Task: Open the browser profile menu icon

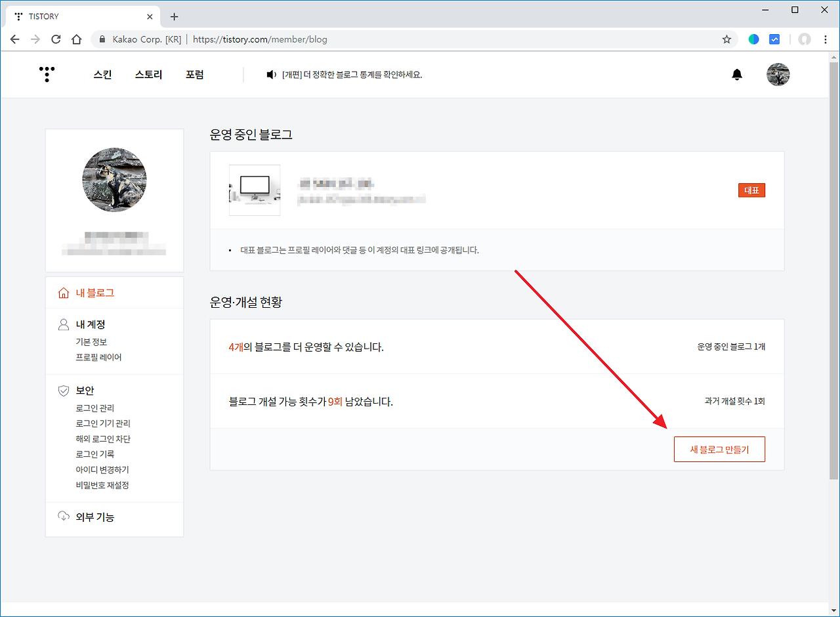Action: pyautogui.click(x=804, y=39)
